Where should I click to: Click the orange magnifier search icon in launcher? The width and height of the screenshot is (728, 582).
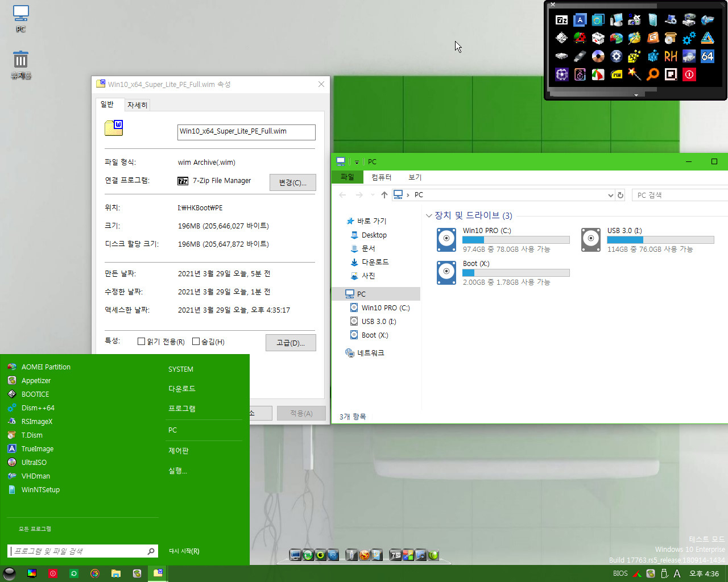pyautogui.click(x=652, y=74)
